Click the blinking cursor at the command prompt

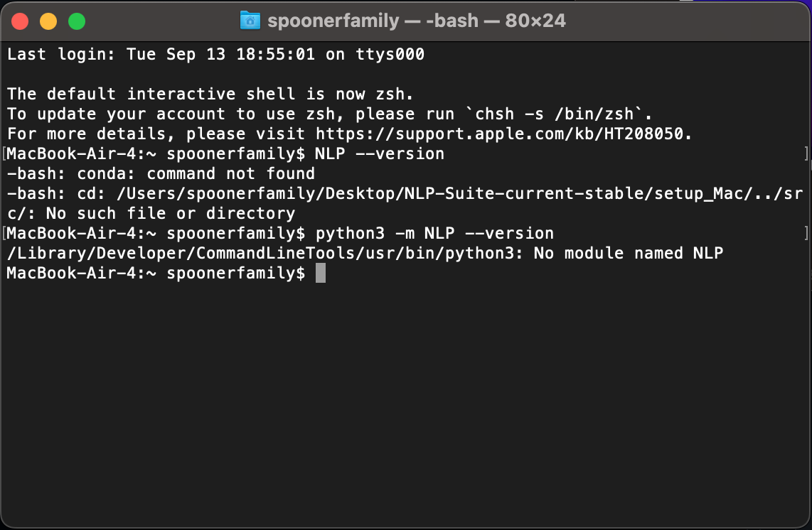321,273
